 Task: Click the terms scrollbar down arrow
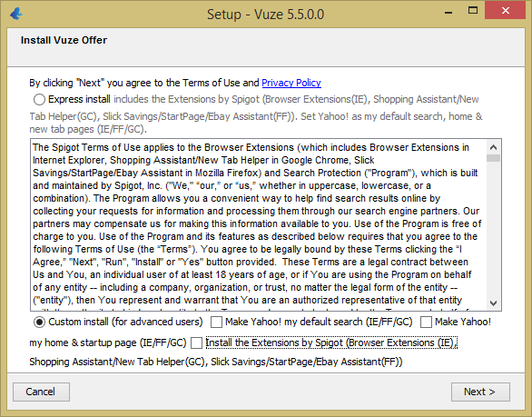(493, 303)
